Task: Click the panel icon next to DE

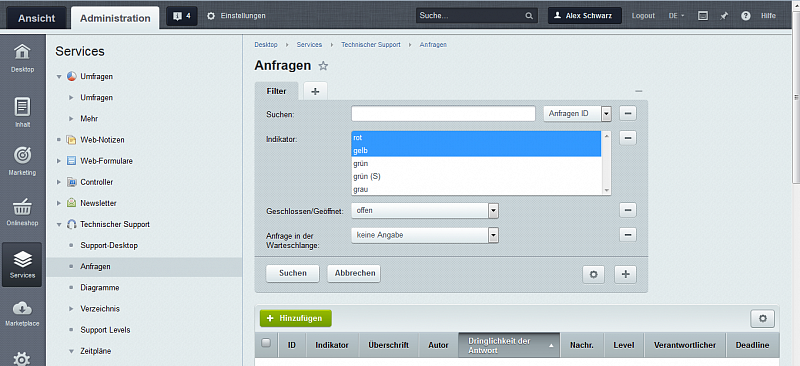Action: pos(703,16)
